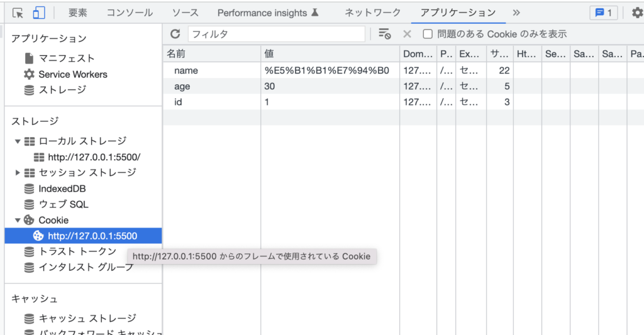
Task: Open the issues counter badge
Action: point(603,13)
